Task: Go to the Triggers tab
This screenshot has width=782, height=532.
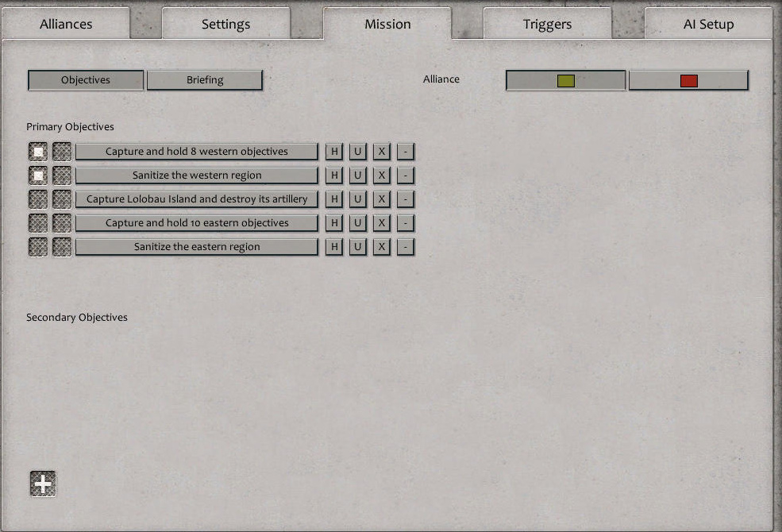Action: pyautogui.click(x=547, y=24)
